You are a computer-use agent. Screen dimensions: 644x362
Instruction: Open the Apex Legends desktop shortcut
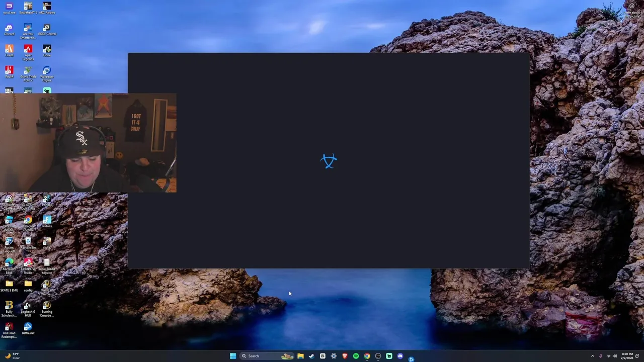(28, 52)
